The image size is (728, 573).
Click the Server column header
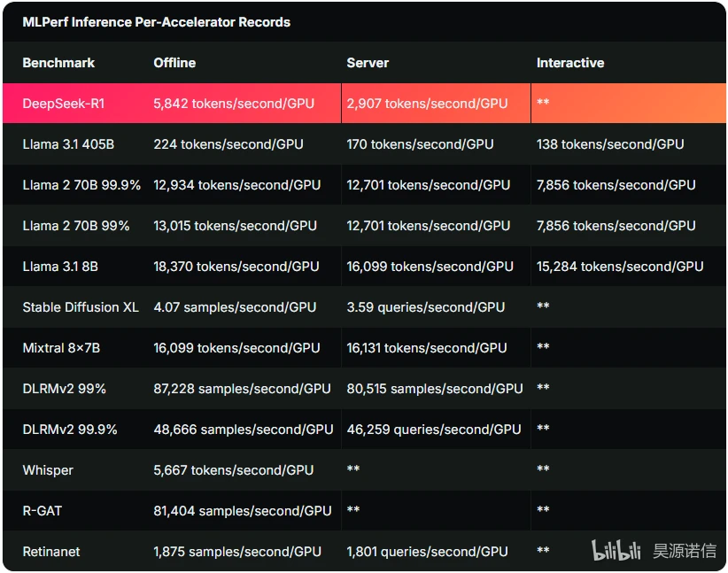[x=368, y=63]
